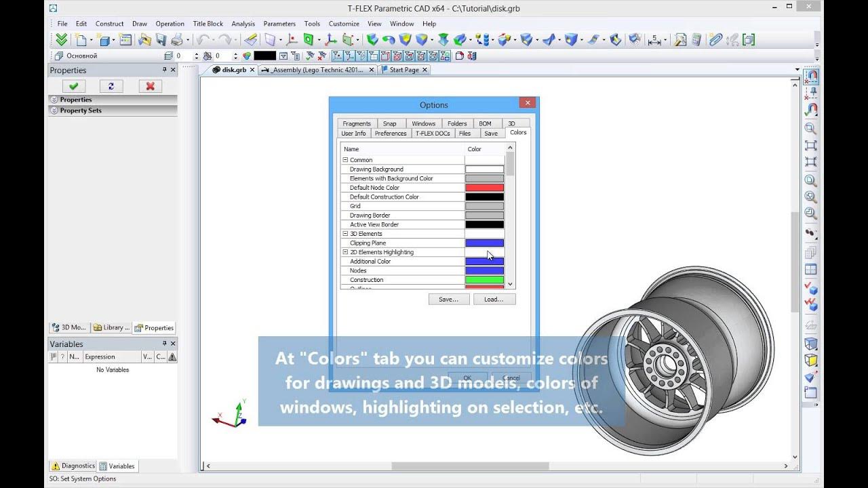Open the Parameters menu
Screen dimensions: 868x488
pos(279,24)
